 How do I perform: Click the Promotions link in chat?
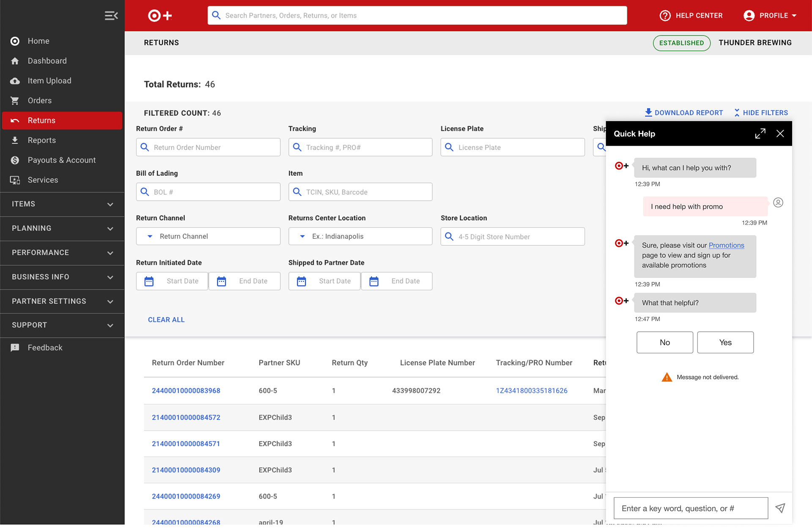point(726,245)
